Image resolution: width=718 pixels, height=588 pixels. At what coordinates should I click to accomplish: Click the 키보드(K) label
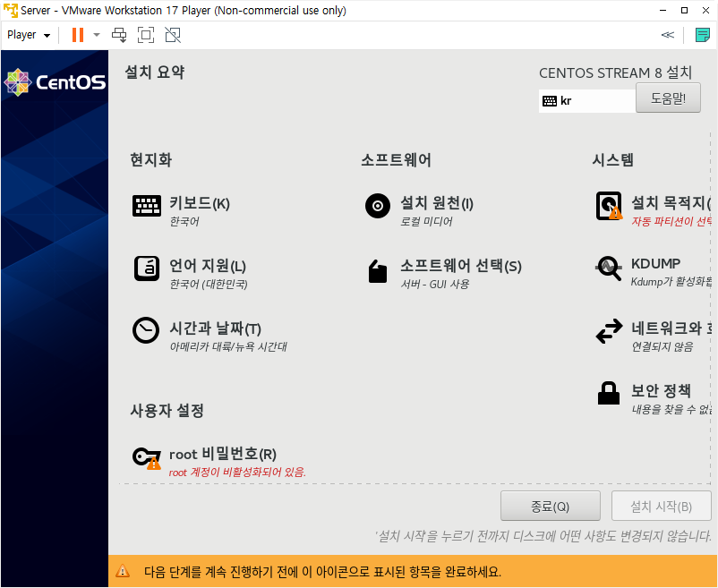coord(200,202)
